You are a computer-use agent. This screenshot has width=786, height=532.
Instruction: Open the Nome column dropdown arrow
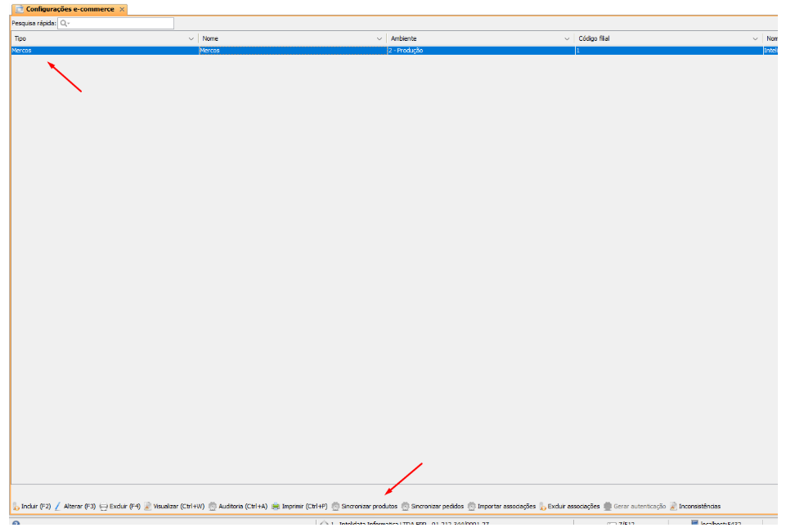(380, 39)
